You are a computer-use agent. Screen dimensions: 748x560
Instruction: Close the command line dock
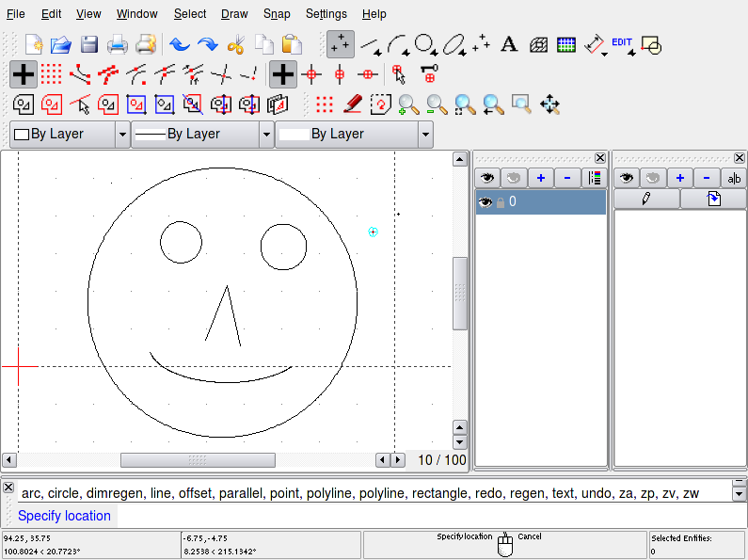[x=8, y=487]
